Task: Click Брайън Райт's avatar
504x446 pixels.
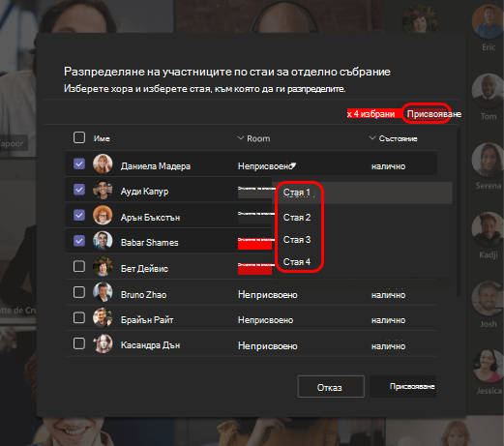Action: 103,317
